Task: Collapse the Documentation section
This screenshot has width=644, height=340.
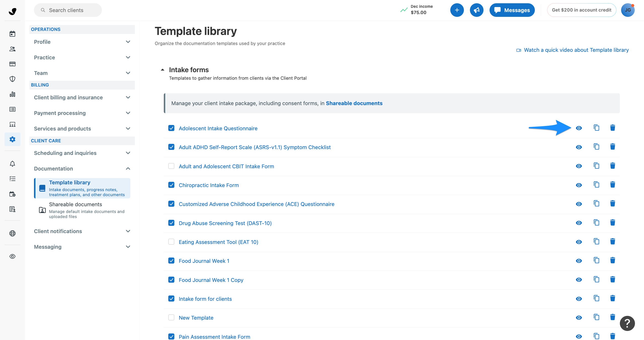Action: [x=82, y=168]
